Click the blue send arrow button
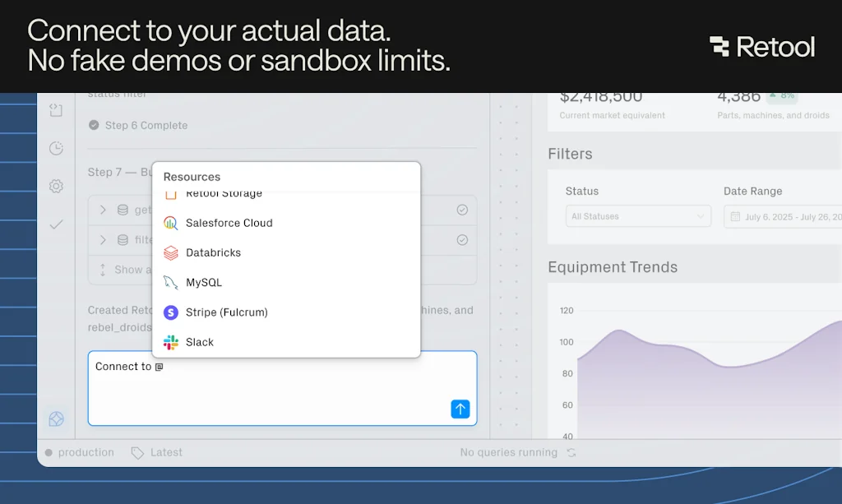 pos(460,409)
